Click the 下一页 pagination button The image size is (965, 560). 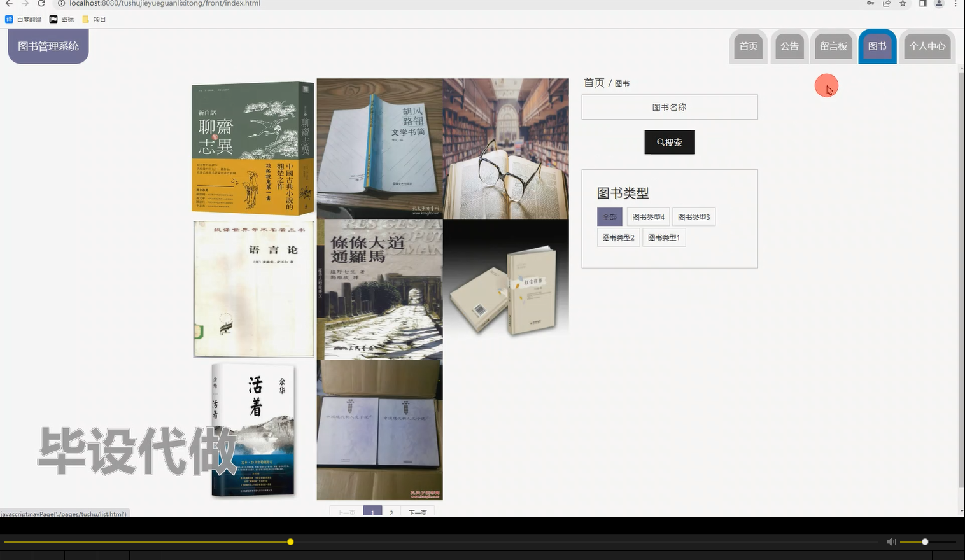(x=418, y=512)
